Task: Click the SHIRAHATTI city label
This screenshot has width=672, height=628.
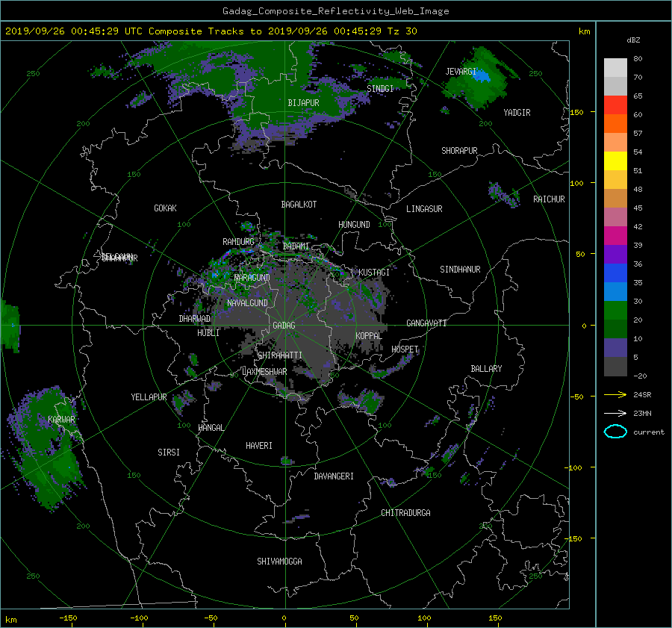Action: (x=280, y=355)
